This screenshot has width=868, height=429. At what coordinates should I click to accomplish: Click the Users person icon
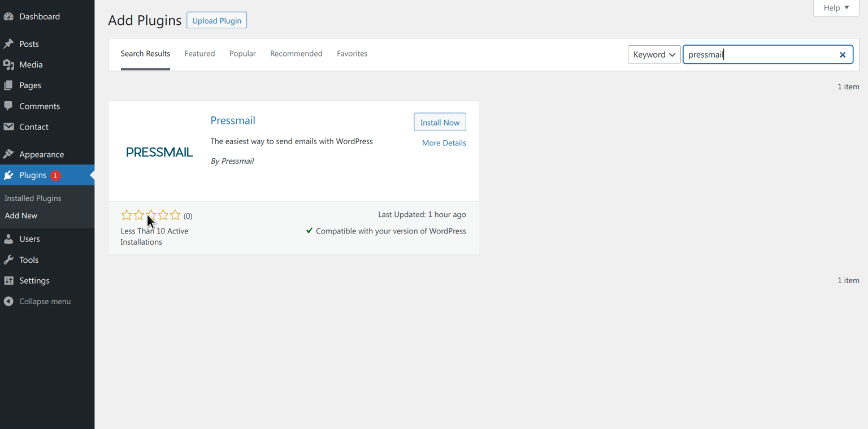point(8,239)
